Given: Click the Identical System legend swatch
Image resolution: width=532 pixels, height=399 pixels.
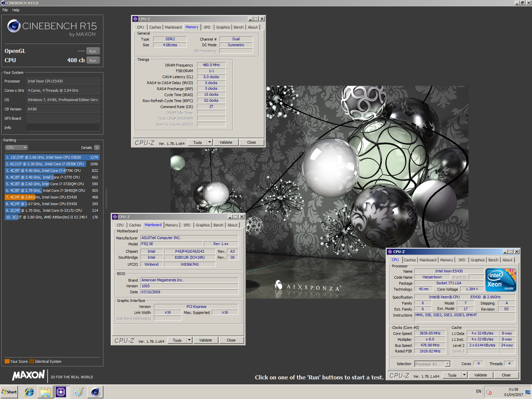Looking at the screenshot, I should (32, 361).
